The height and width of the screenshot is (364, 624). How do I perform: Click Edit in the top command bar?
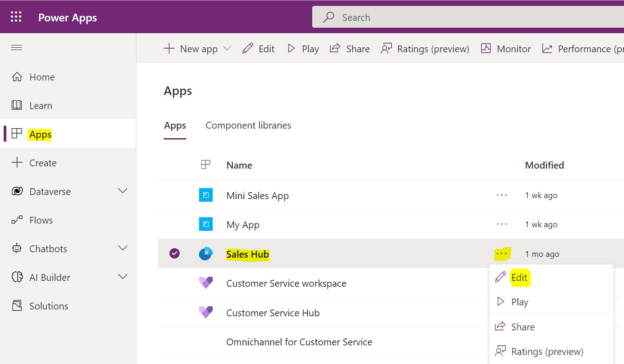(x=258, y=49)
